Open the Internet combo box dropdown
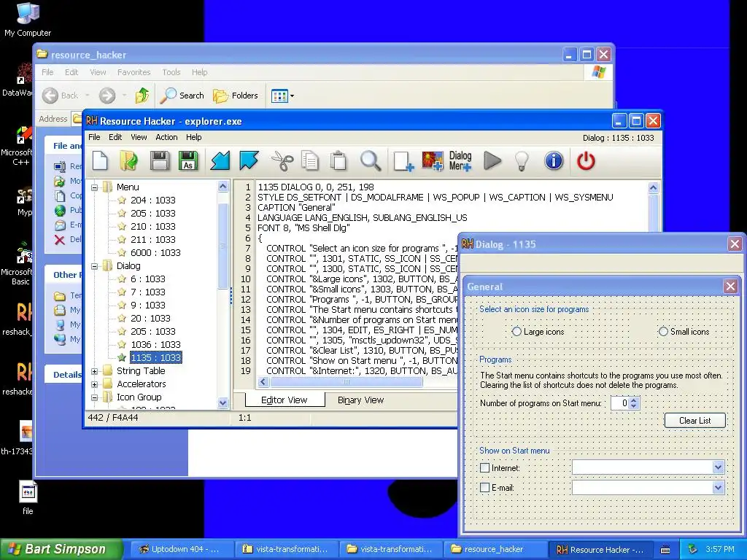Screen dimensions: 747x560 point(718,467)
